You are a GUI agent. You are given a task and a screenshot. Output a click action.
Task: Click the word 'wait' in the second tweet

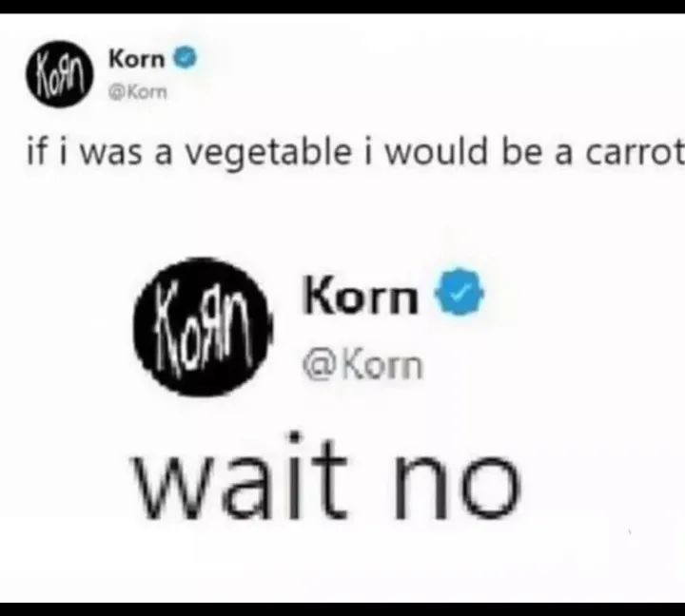point(240,476)
